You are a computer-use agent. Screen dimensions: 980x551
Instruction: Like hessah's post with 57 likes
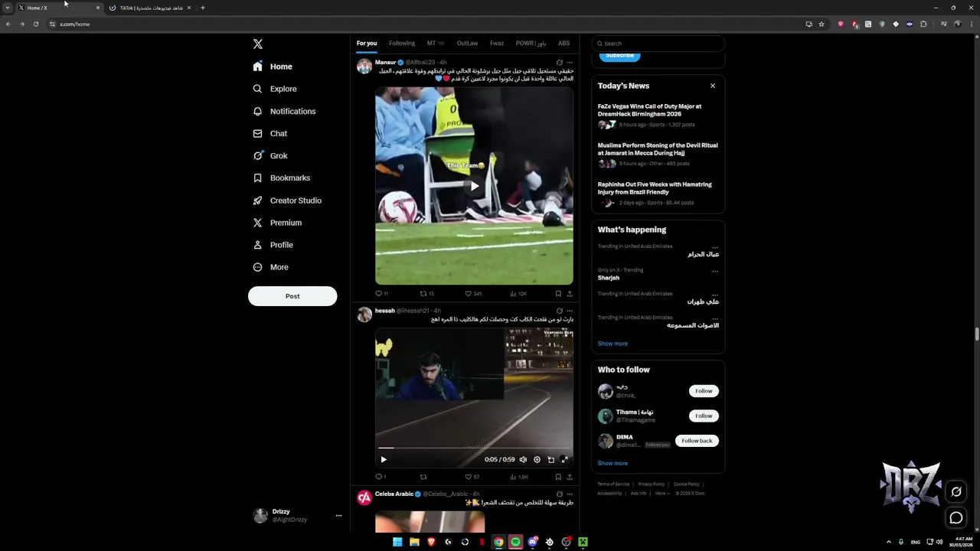tap(472, 477)
